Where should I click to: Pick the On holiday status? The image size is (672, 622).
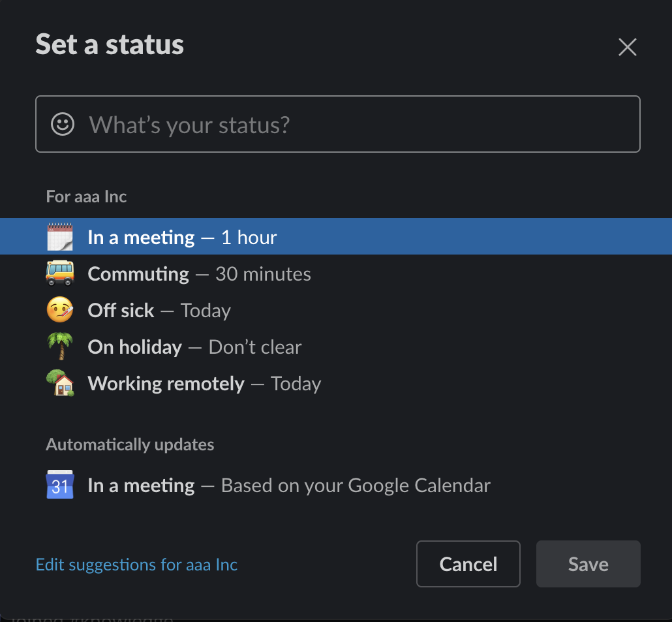click(194, 347)
